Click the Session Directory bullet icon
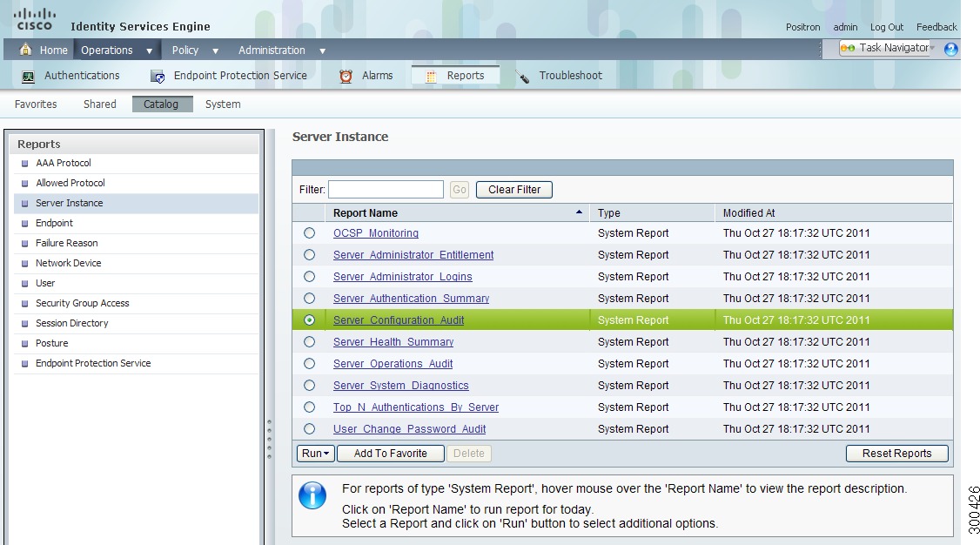This screenshot has width=980, height=545. [25, 323]
